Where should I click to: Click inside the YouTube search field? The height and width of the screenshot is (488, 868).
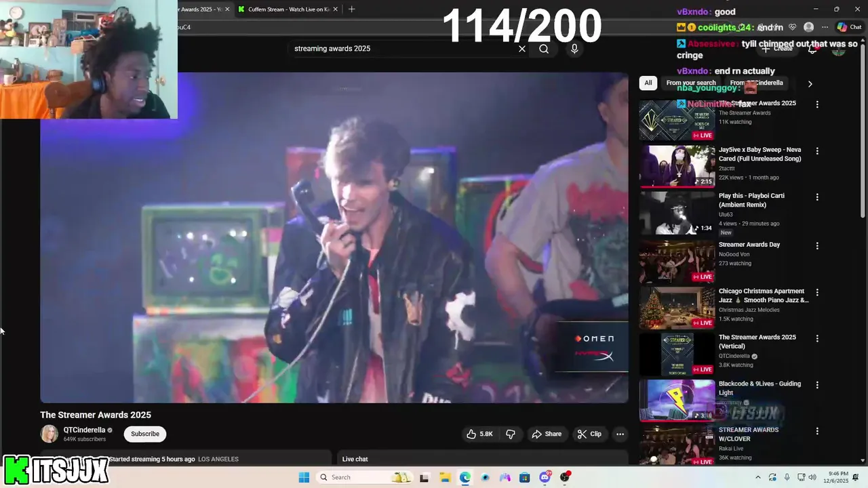click(x=403, y=49)
